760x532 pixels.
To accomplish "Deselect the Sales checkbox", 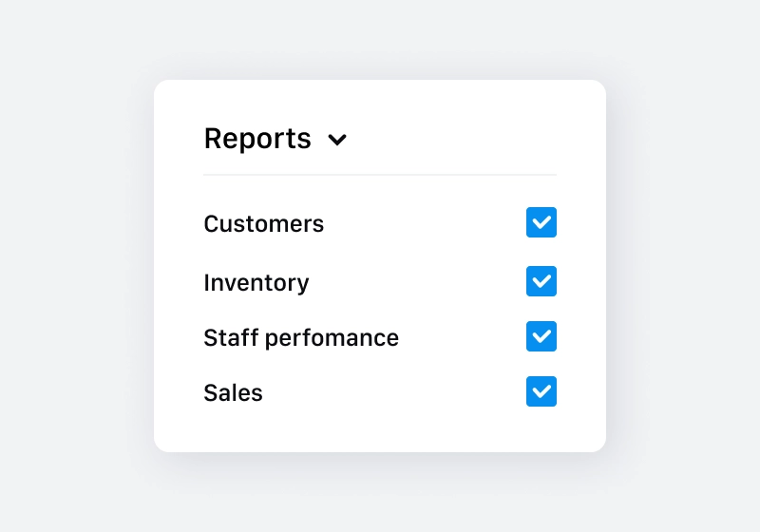I will [x=541, y=391].
